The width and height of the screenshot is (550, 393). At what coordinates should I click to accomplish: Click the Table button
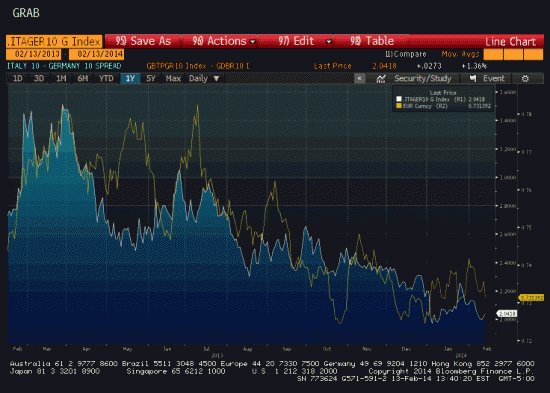(372, 41)
